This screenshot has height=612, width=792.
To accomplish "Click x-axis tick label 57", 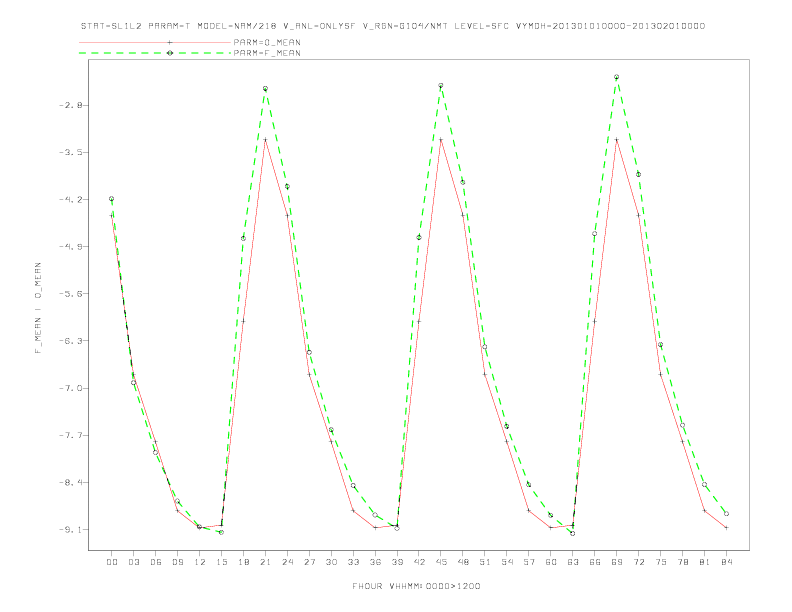I will click(529, 562).
